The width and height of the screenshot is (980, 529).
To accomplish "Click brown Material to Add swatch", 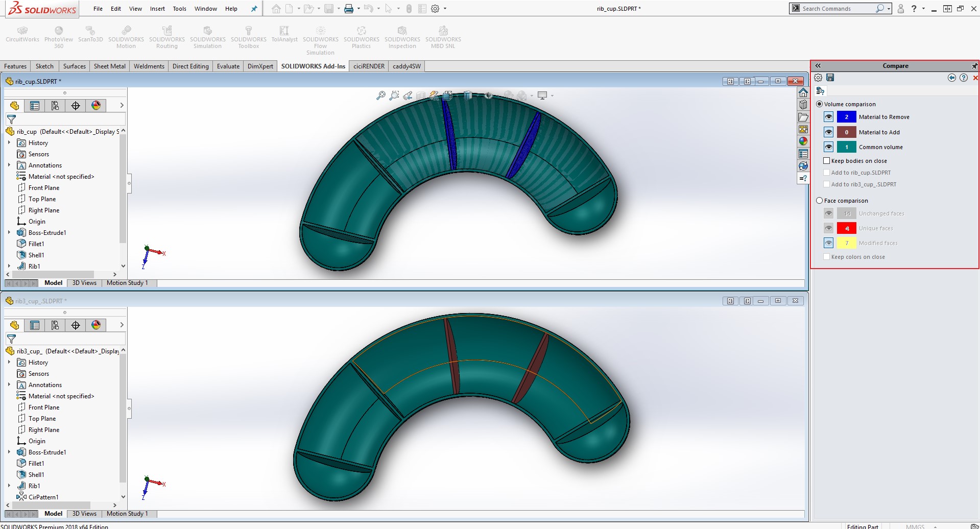I will point(847,132).
